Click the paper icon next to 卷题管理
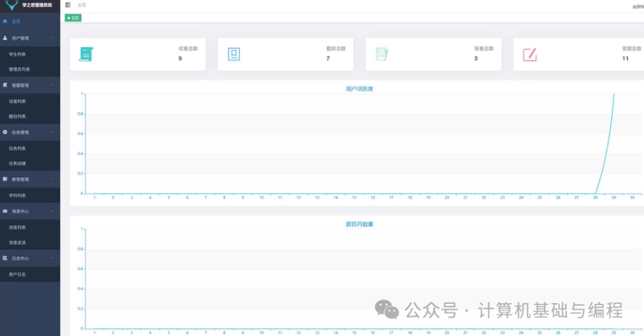The image size is (644, 336). (x=5, y=85)
